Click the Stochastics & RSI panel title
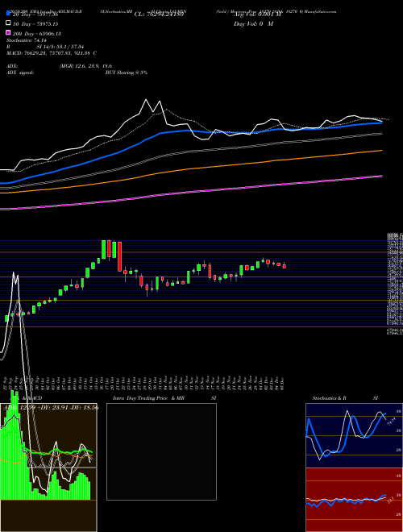 pyautogui.click(x=345, y=398)
